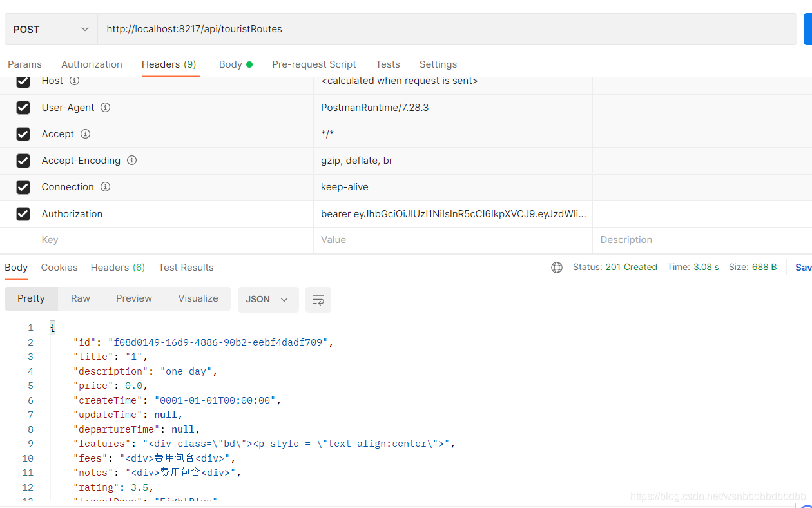Click the "description": "one day" line
Viewport: 812px width, 508px height.
(x=146, y=371)
